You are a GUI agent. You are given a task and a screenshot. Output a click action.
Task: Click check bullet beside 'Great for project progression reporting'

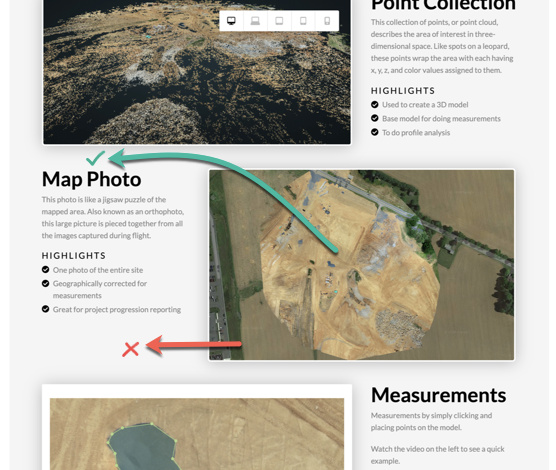click(x=45, y=309)
